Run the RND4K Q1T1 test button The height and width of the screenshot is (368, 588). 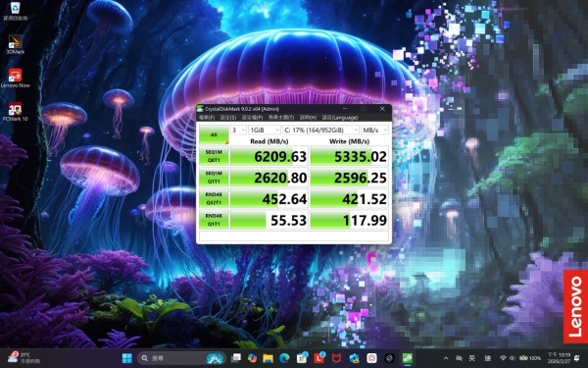214,220
